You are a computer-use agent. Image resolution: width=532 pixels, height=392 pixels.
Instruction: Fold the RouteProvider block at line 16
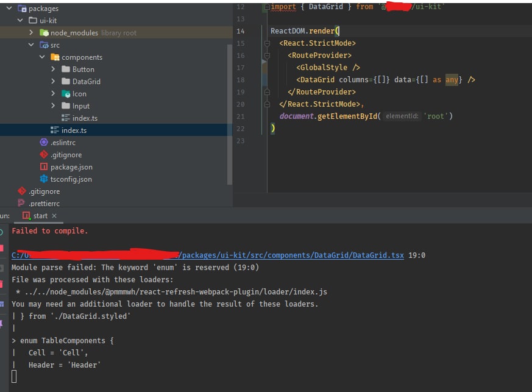[267, 55]
